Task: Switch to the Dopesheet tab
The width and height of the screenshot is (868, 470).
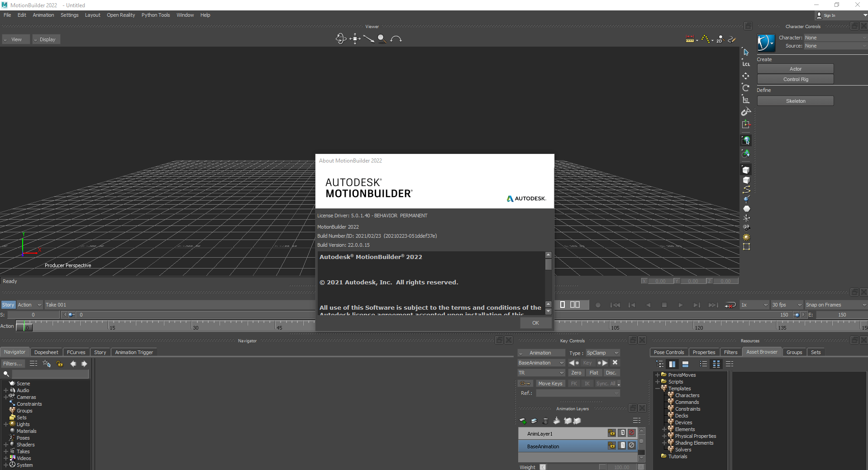Action: (x=46, y=352)
